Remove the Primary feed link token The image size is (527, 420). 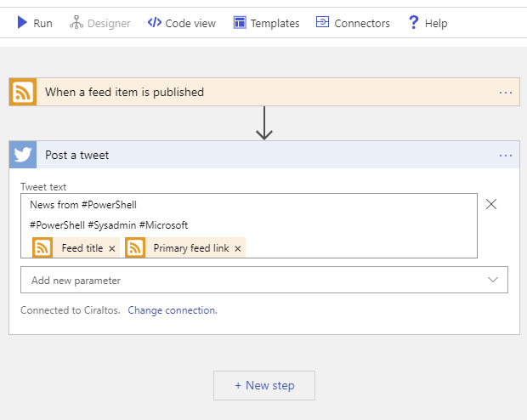coord(238,248)
